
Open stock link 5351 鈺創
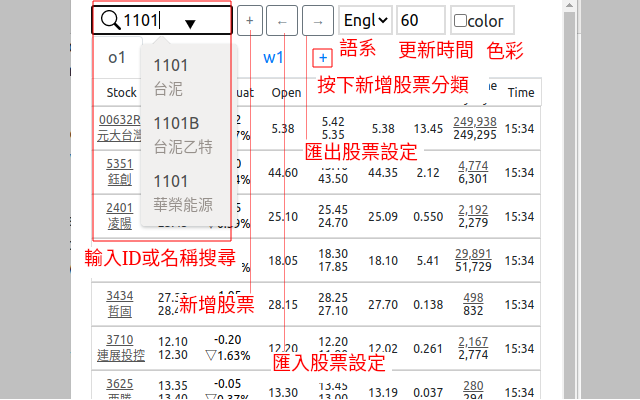(120, 171)
